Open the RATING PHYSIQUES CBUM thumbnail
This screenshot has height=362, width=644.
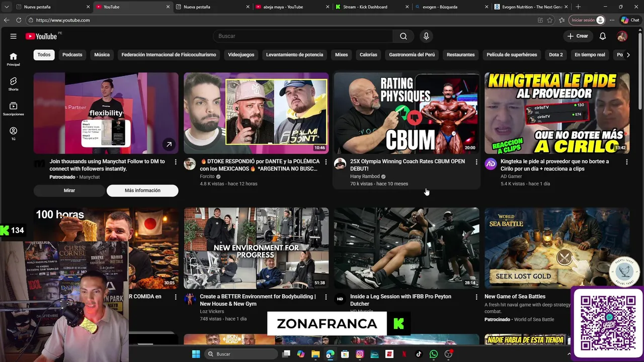pos(407,113)
